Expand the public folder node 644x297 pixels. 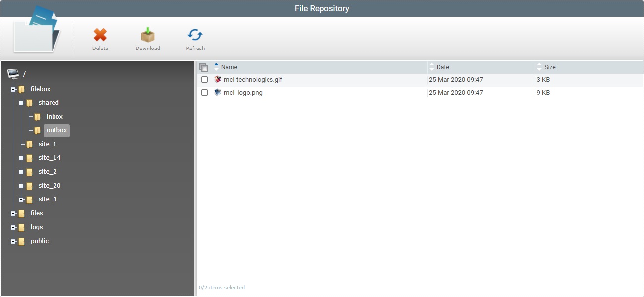coord(12,241)
